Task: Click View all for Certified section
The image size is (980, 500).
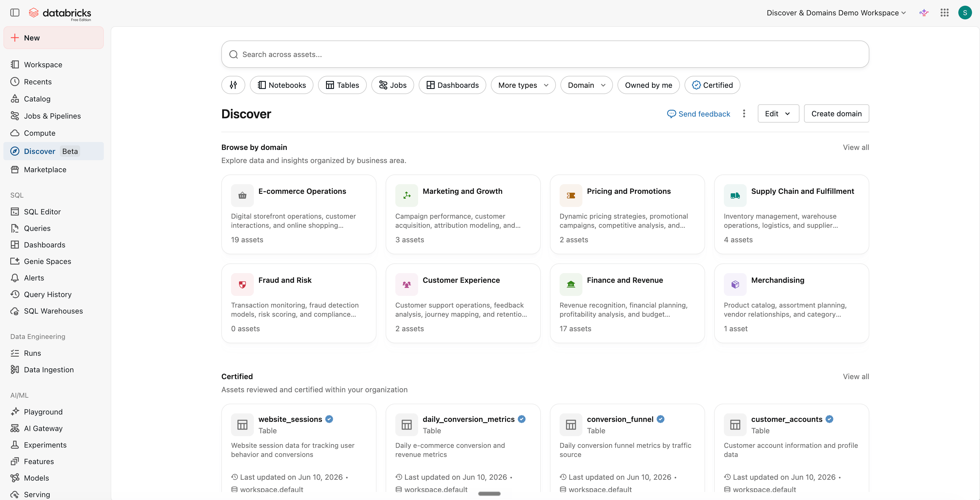Action: [856, 377]
